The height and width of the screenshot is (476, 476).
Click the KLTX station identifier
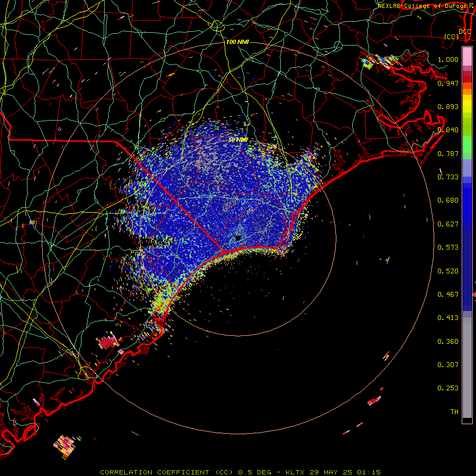point(295,472)
